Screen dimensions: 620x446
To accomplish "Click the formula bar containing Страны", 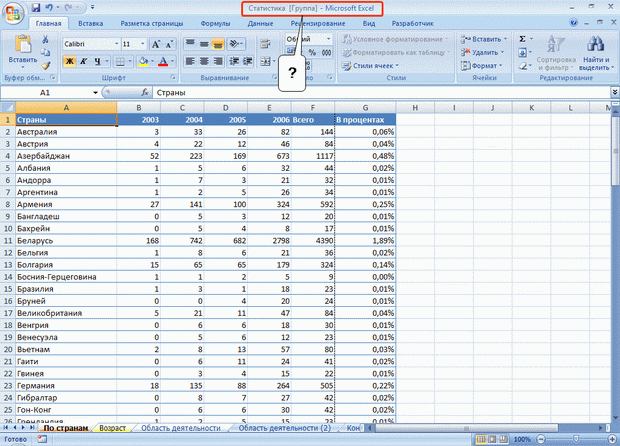I will pyautogui.click(x=382, y=93).
